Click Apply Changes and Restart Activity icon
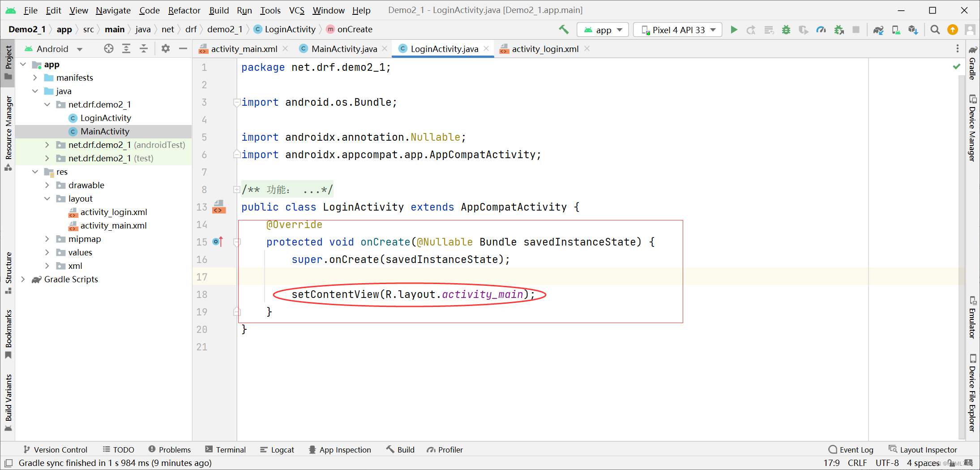 (751, 30)
